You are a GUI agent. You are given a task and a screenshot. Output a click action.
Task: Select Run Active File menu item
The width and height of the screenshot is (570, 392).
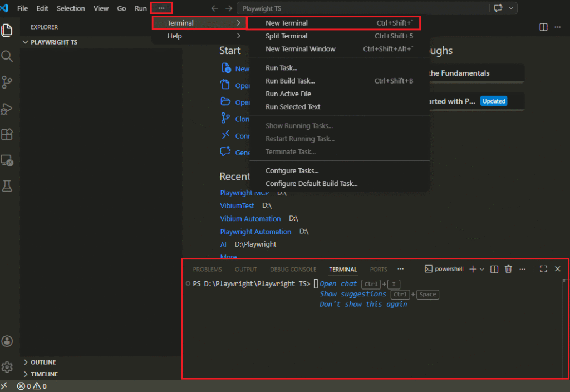(339, 94)
